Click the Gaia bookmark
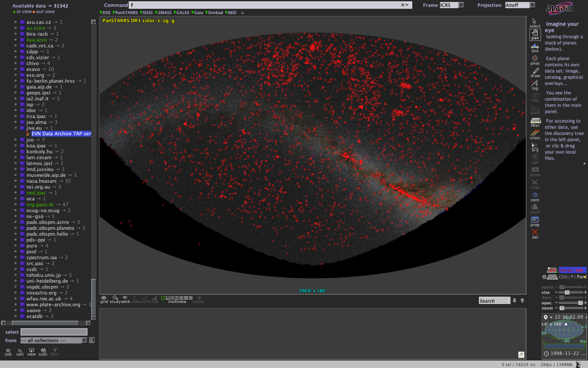588x368 pixels. (197, 13)
